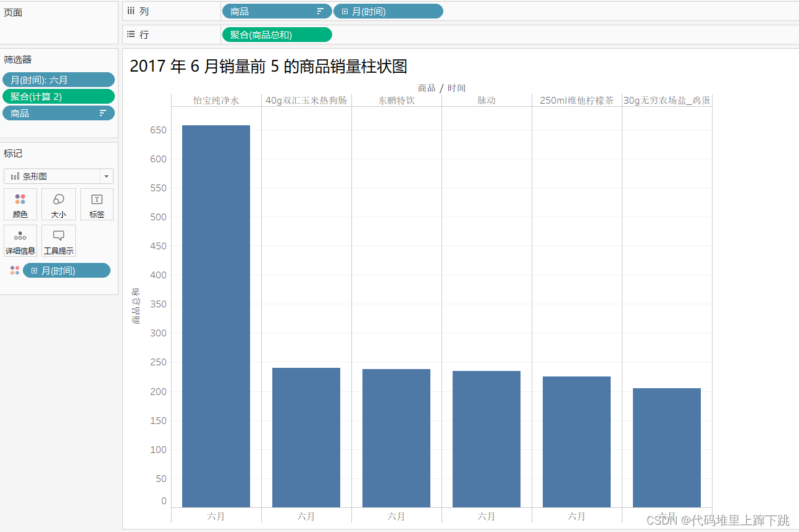Click the 筛选器 panel heading

tap(18, 60)
